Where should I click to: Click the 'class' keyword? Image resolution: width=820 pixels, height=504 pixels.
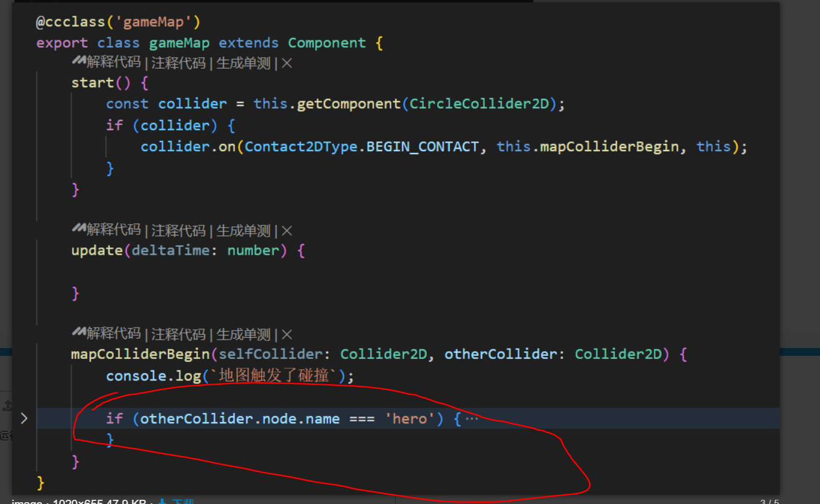tap(119, 43)
